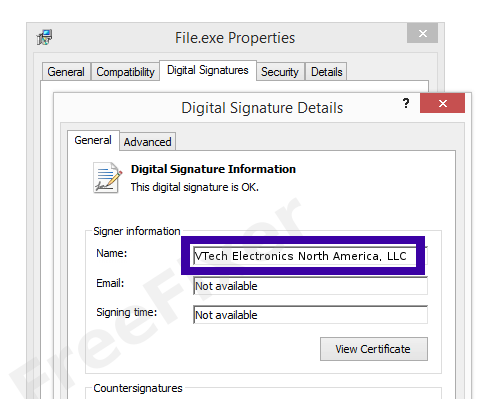
Task: Click the 'Digital Signature Information' heading
Action: point(213,169)
